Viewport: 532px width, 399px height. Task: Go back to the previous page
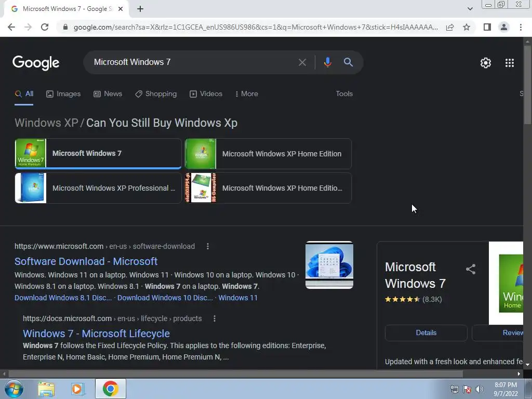11,27
